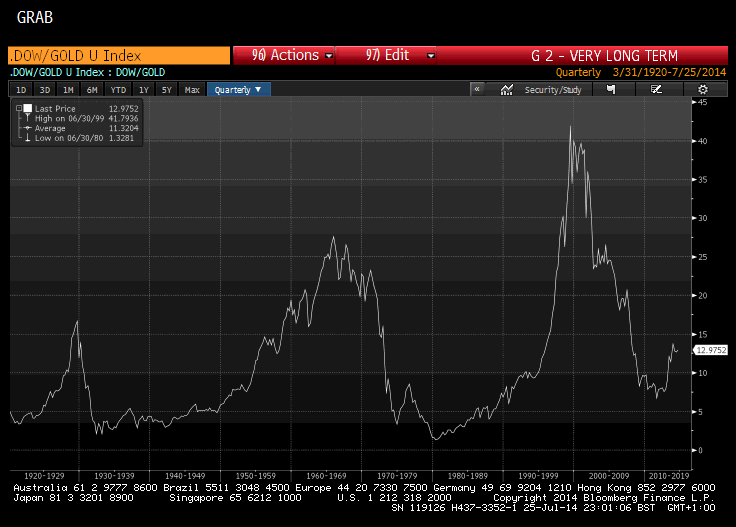Viewport: 736px width, 527px height.
Task: Select the YTD range tab
Action: click(x=118, y=90)
